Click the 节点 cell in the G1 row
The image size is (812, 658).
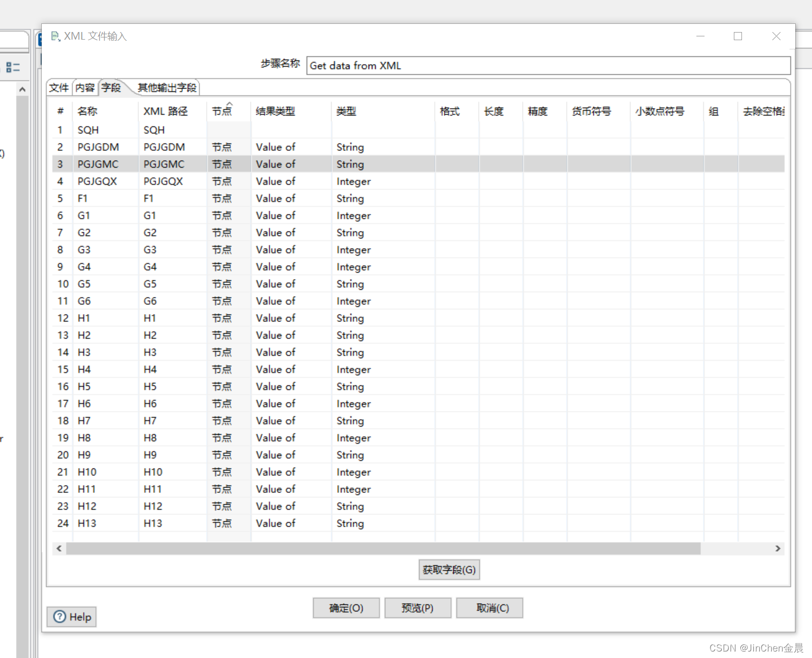tap(228, 216)
